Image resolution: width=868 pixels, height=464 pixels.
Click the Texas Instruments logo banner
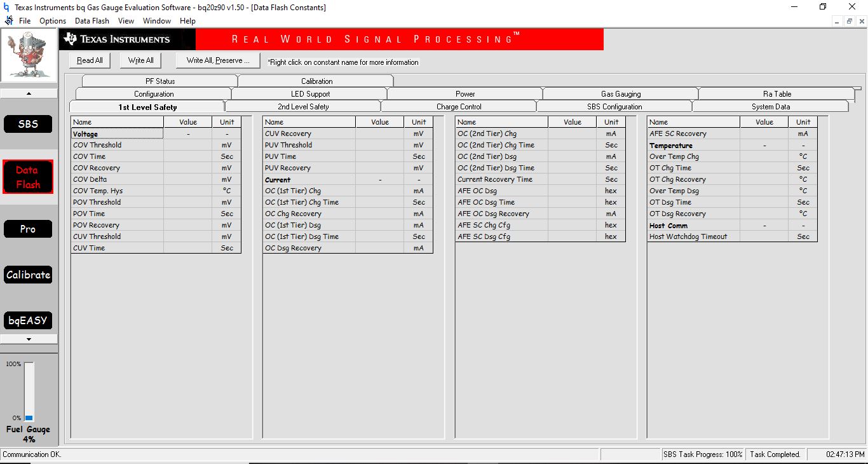click(x=127, y=39)
